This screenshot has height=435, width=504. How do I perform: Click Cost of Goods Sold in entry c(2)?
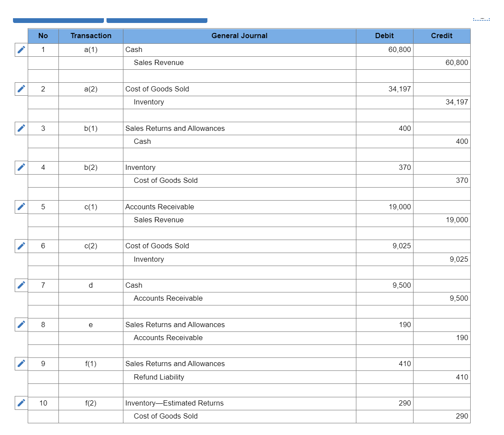(157, 246)
